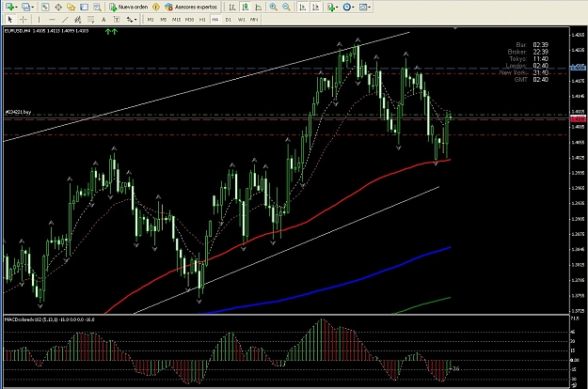Open the Market Watch window icon
588x389 pixels.
point(45,7)
